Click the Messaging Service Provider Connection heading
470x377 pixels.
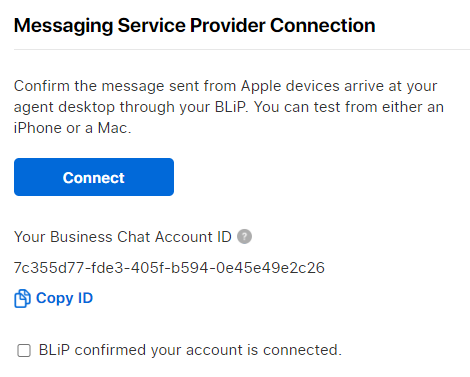tap(195, 26)
